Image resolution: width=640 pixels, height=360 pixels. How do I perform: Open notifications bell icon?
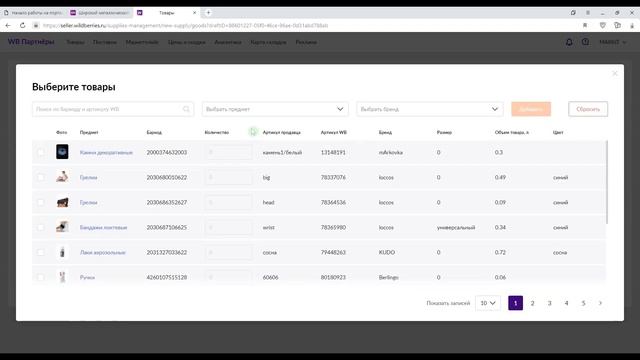tap(569, 42)
